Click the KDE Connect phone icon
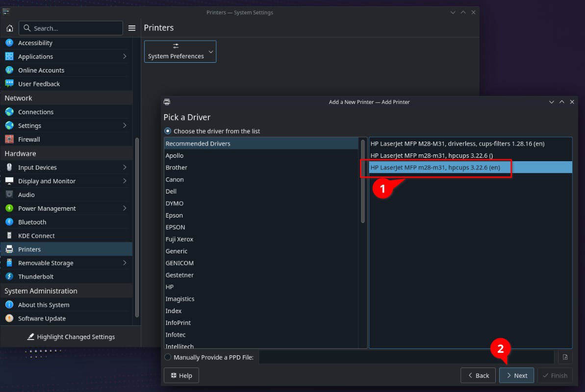Screen dimensions: 585x392 pos(9,235)
